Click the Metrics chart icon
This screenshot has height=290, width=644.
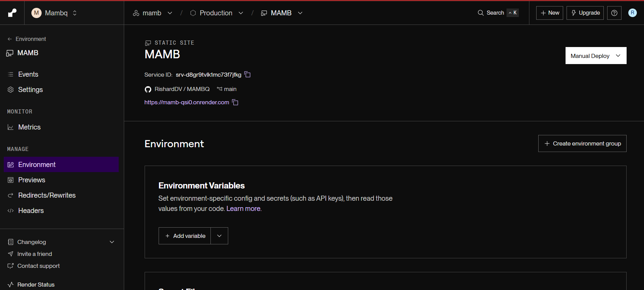click(11, 127)
